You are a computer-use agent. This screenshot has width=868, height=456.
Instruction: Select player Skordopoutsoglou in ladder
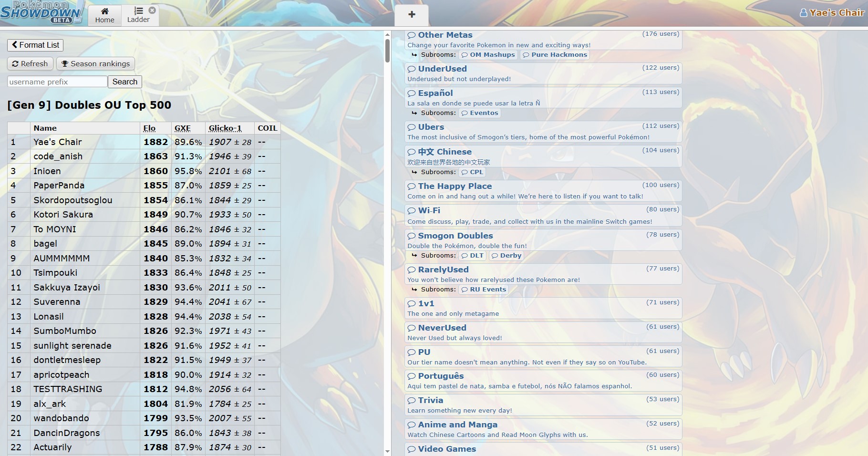click(x=73, y=200)
